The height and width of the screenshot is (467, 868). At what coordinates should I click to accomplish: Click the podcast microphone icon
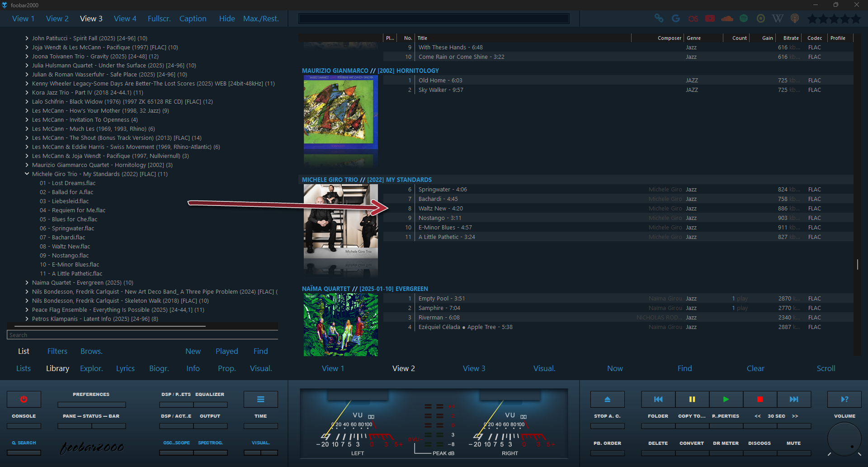(x=795, y=19)
